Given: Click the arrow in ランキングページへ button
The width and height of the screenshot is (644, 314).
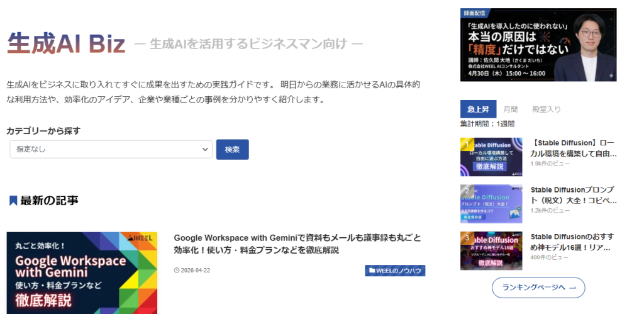Looking at the screenshot, I should pos(572,288).
